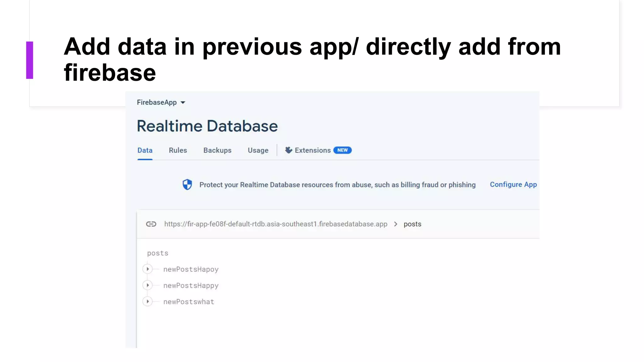Screen dimensions: 644x362
Task: Click the Realtime Database heading
Action: (x=207, y=126)
